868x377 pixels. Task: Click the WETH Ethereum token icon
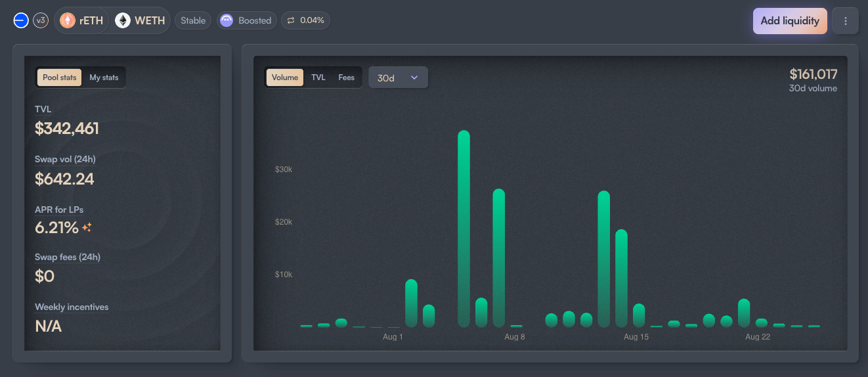[x=123, y=20]
